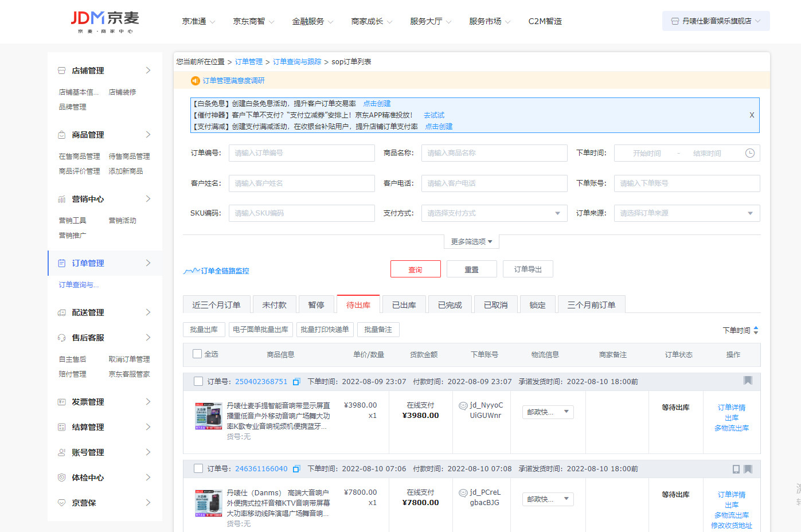Click the chat icon beside jd_NyyoC buyer
This screenshot has height=532, width=801.
(x=463, y=405)
